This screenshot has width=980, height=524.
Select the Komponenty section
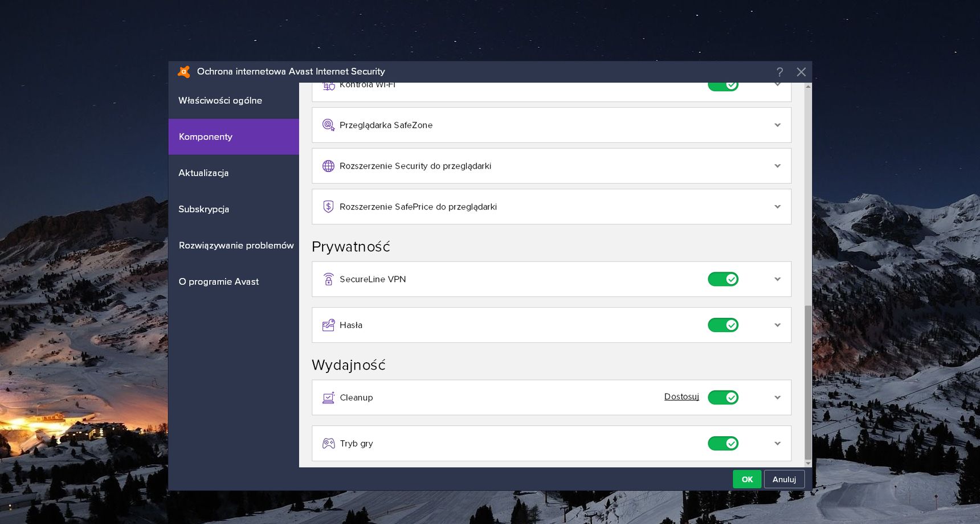[x=234, y=137]
